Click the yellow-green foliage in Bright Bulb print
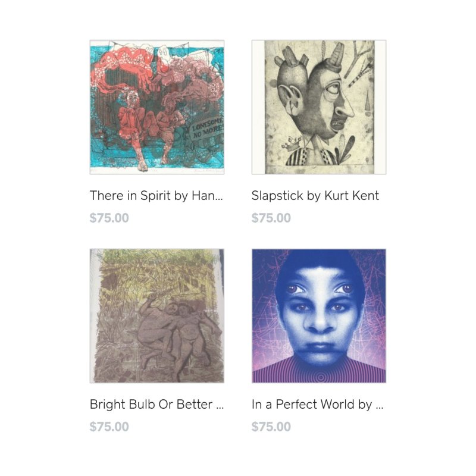This screenshot has width=476, height=476. coord(158,267)
